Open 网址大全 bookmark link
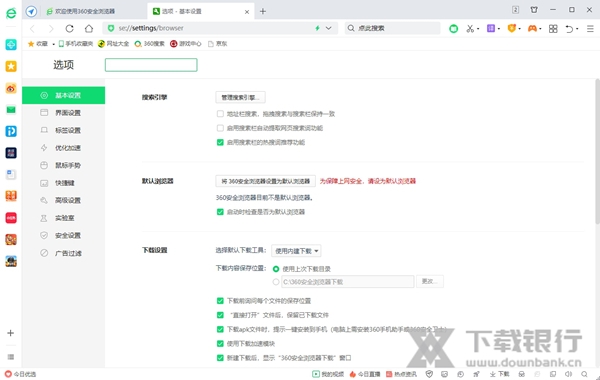Screen dimensions: 600x380 click(x=114, y=44)
